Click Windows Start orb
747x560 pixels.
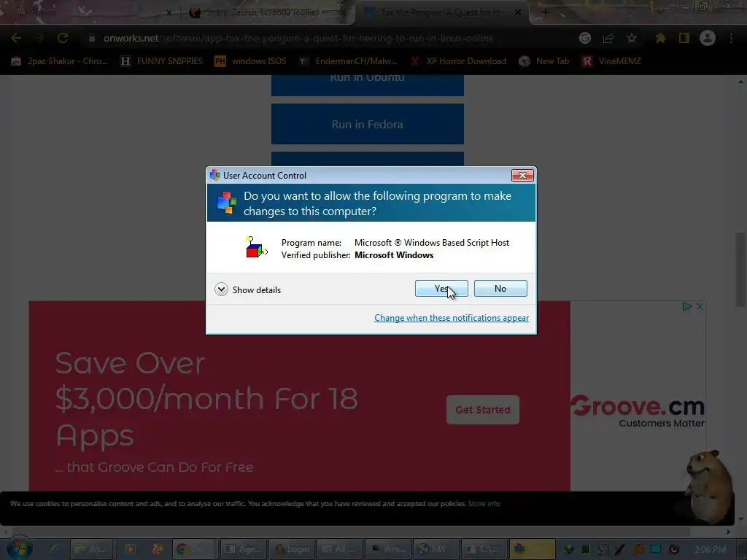click(x=19, y=549)
